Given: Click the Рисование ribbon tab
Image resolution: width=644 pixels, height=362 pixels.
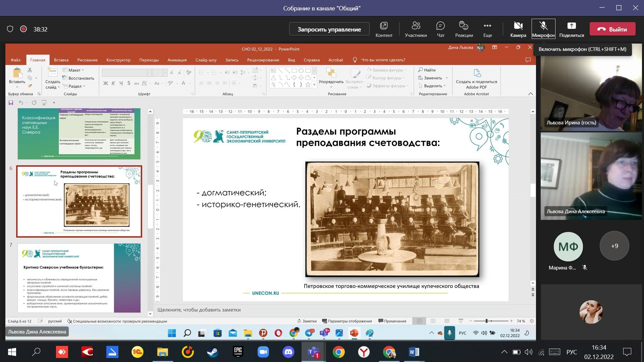Looking at the screenshot, I should 87,60.
